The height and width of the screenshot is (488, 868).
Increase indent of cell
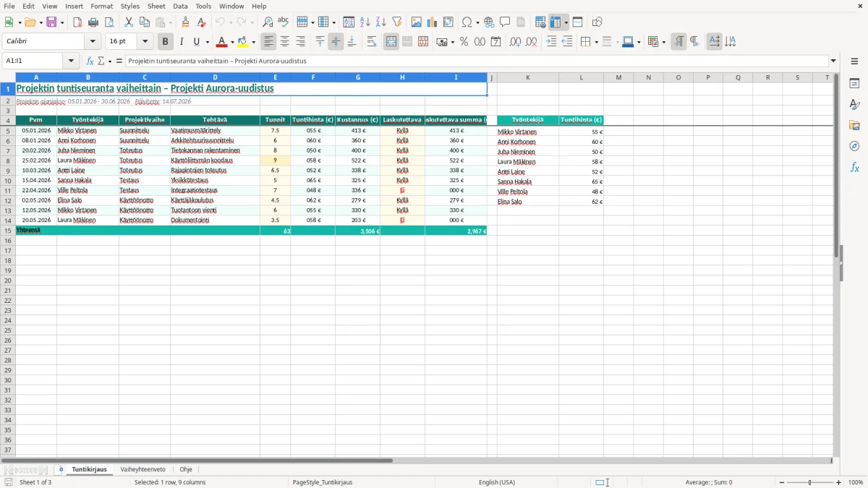(x=551, y=42)
